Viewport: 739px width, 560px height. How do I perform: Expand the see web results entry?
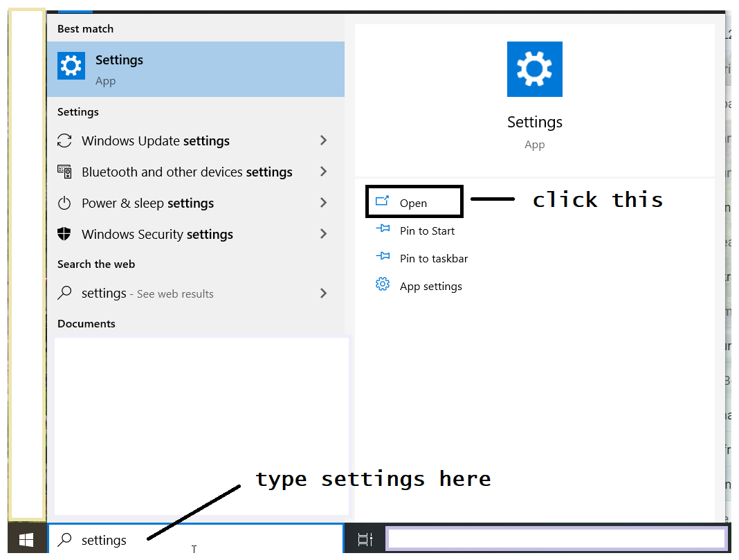pos(322,293)
